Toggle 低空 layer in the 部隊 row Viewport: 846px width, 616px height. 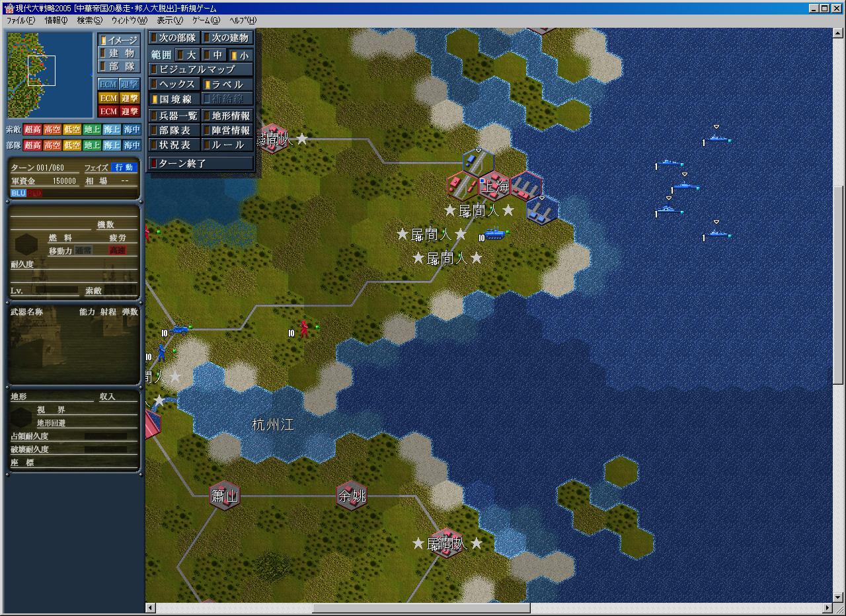(72, 145)
